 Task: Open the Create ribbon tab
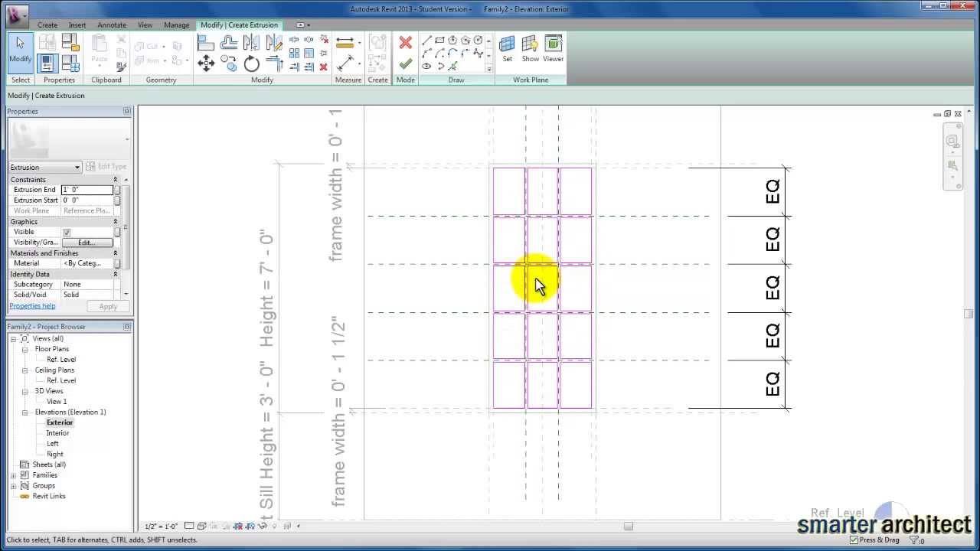(x=47, y=24)
